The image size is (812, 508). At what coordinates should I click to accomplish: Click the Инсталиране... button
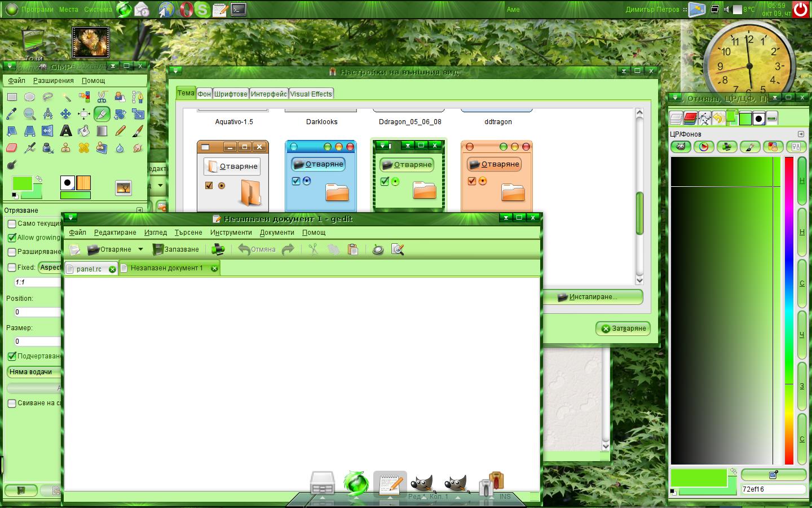tap(593, 297)
